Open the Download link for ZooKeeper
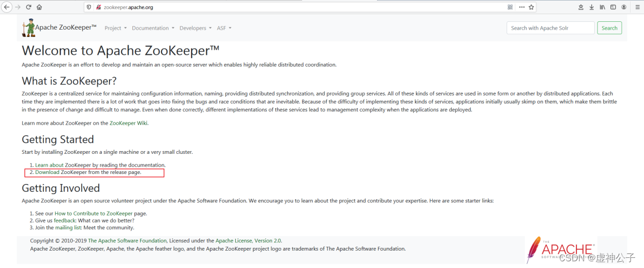This screenshot has width=644, height=268. pyautogui.click(x=47, y=172)
